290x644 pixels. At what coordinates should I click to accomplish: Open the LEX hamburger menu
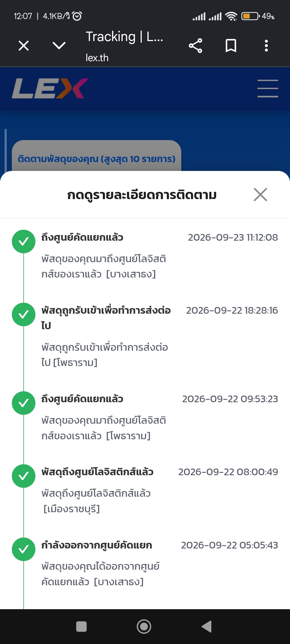click(x=268, y=88)
